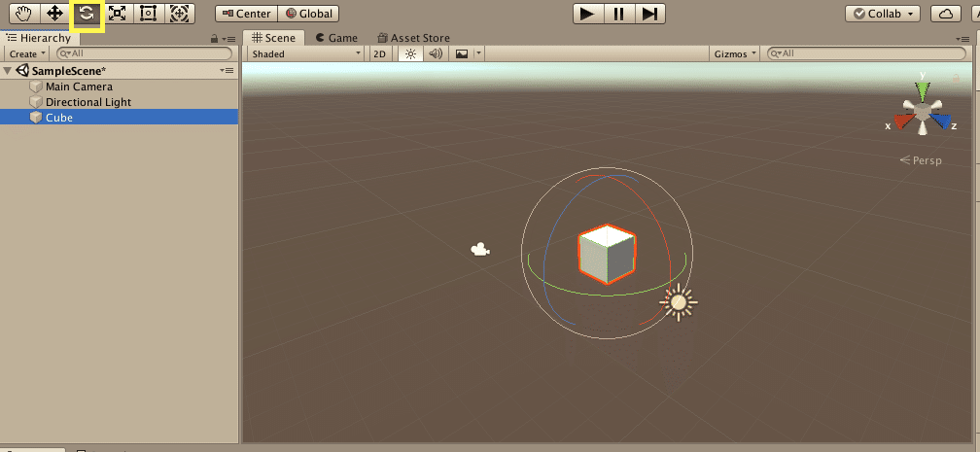980x452 pixels.
Task: Select the Rotate tool
Action: tap(87, 14)
